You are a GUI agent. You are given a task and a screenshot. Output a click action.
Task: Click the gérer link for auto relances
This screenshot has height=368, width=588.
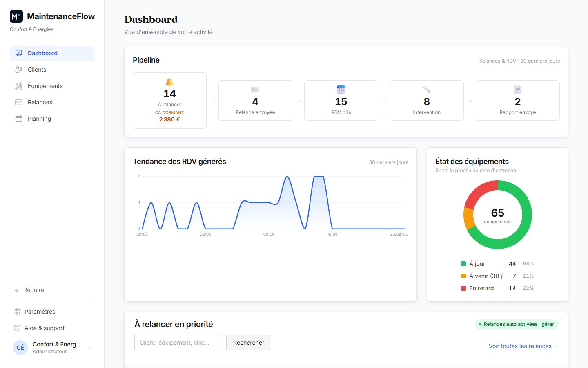click(548, 324)
